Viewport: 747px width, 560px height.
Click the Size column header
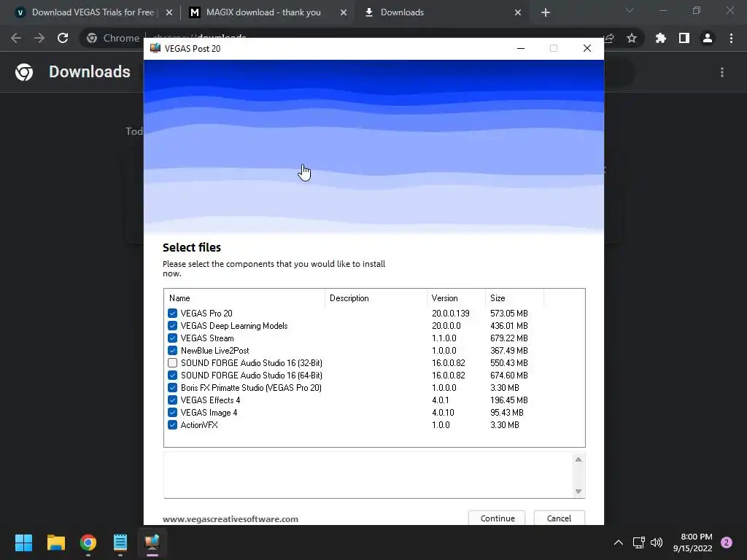click(514, 298)
